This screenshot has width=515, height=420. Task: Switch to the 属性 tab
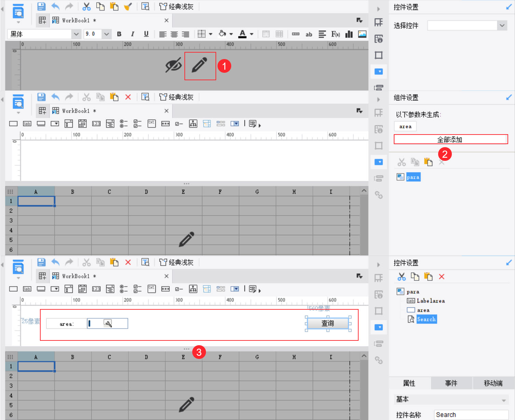[x=409, y=383]
